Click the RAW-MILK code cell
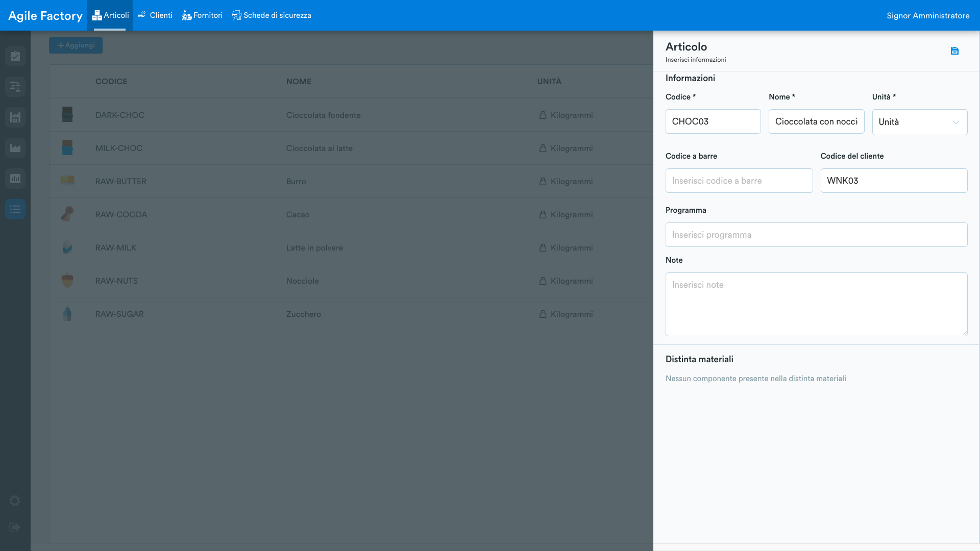The image size is (980, 551). 116,247
